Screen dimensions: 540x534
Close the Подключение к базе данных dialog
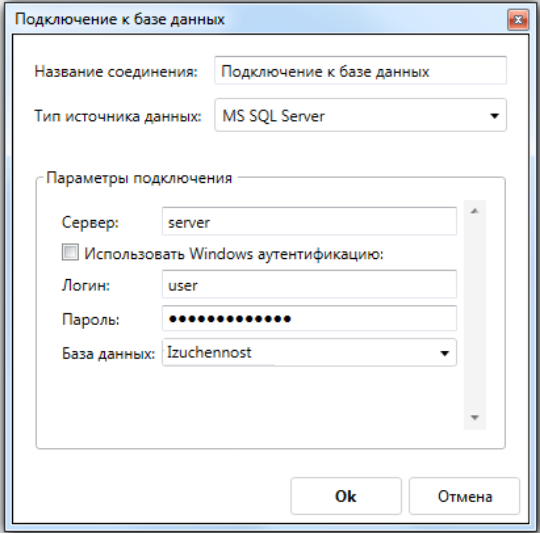point(518,20)
